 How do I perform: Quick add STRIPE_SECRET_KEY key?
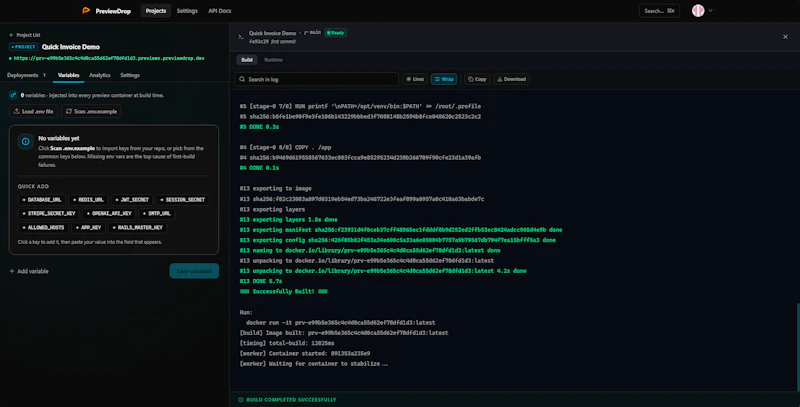pyautogui.click(x=48, y=214)
